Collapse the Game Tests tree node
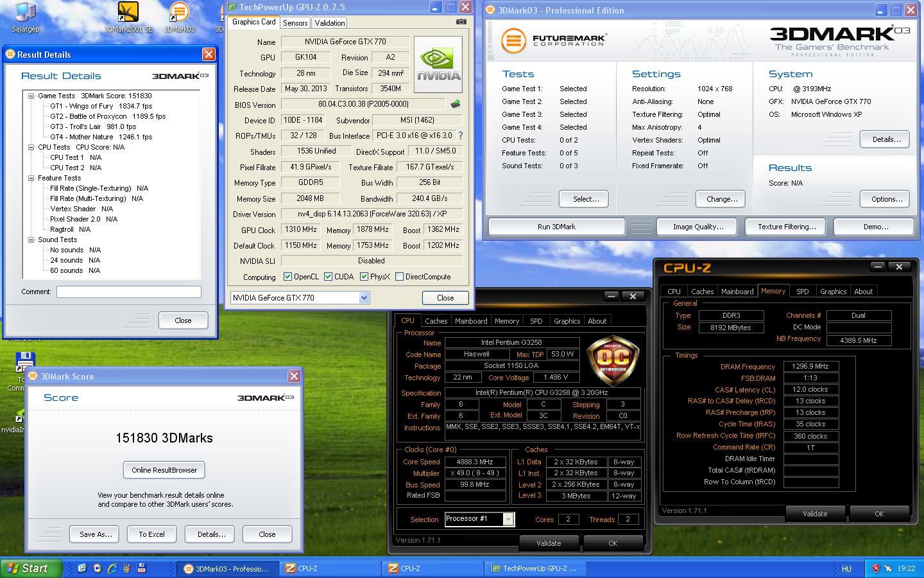Image resolution: width=924 pixels, height=578 pixels. 31,96
